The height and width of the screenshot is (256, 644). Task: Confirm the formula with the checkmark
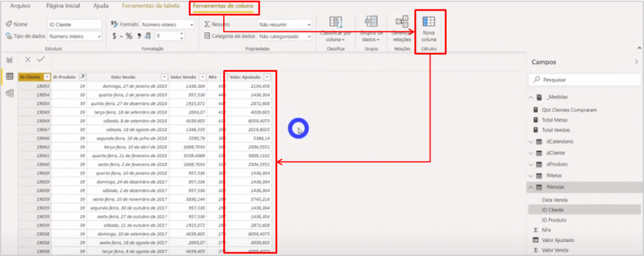[41, 59]
